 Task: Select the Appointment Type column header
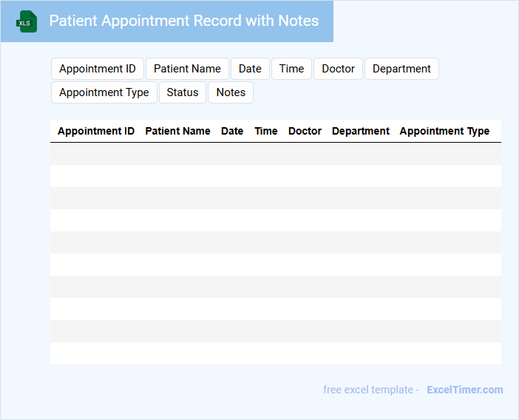point(444,131)
